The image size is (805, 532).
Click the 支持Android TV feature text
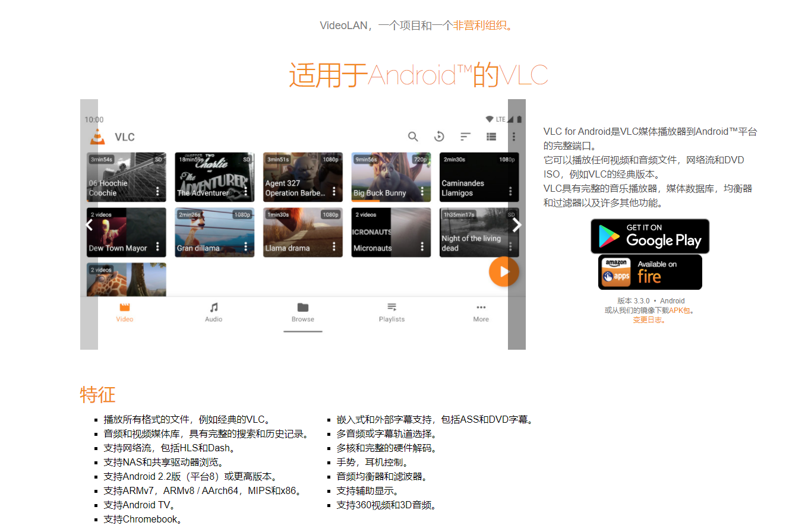[x=140, y=505]
